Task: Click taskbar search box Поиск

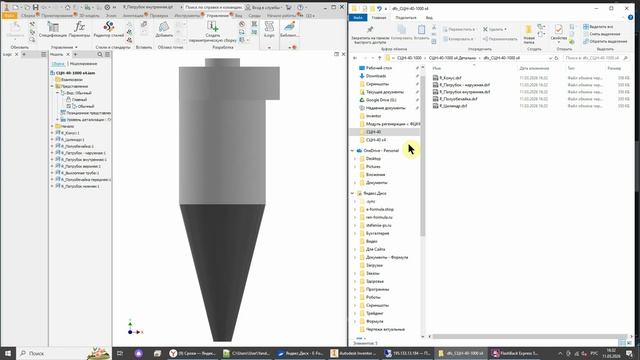Action: tap(63, 353)
